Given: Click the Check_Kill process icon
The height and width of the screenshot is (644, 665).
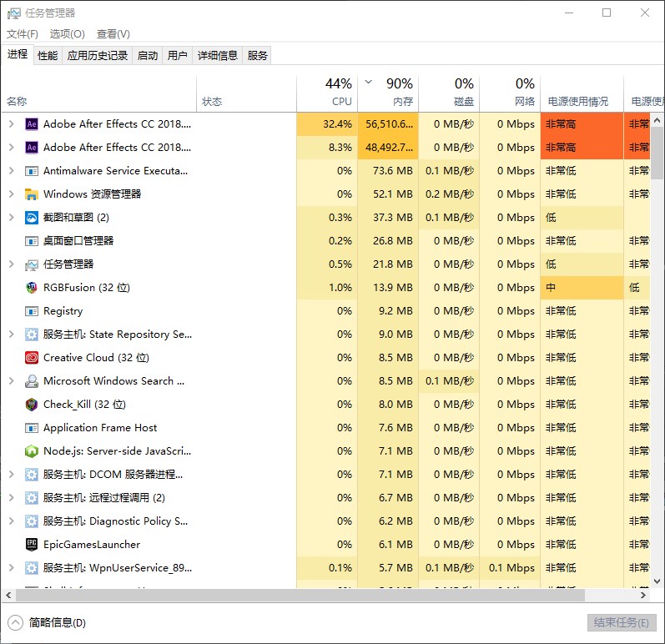Looking at the screenshot, I should point(32,405).
